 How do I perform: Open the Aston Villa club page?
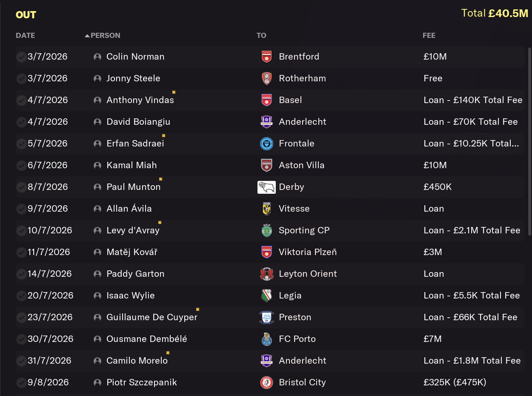(302, 165)
